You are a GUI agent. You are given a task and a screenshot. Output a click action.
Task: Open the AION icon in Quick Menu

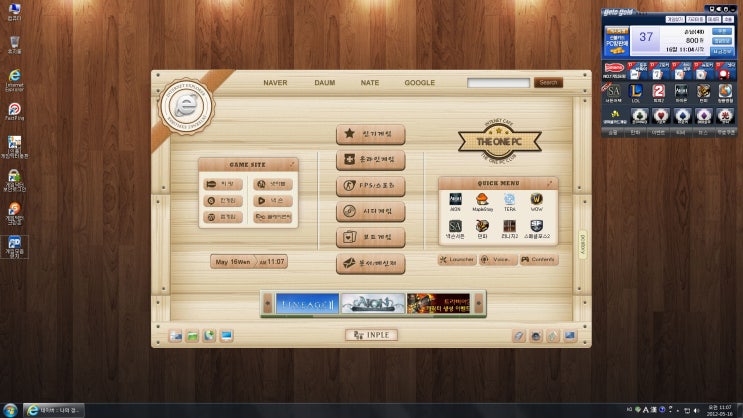pos(455,199)
